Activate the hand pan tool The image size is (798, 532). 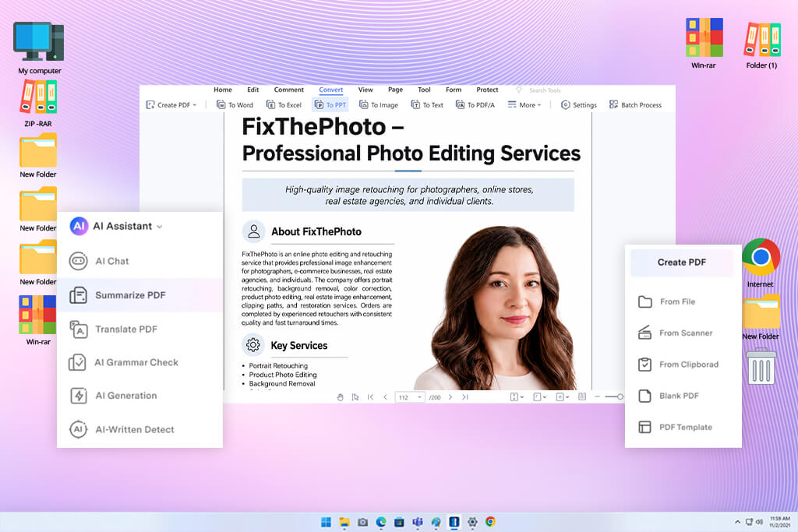[x=340, y=397]
